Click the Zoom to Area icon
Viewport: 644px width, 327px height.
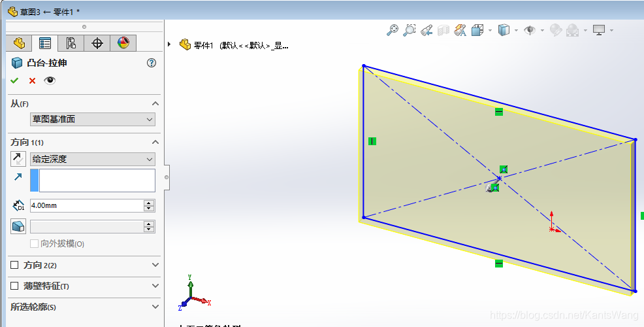tap(409, 30)
